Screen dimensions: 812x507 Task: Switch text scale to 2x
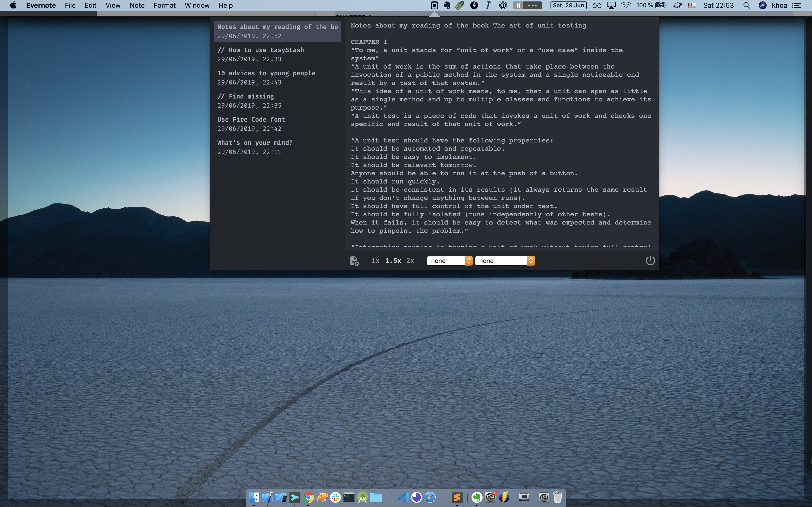[x=410, y=261]
